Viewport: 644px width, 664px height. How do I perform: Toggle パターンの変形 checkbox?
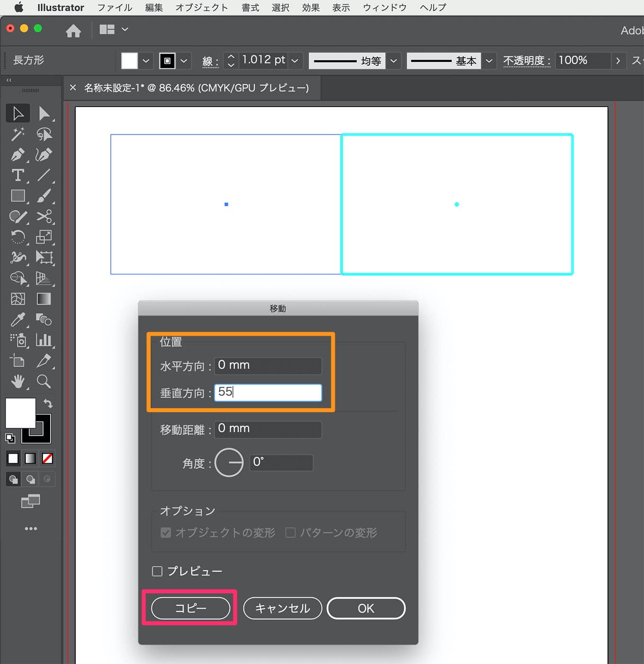291,533
